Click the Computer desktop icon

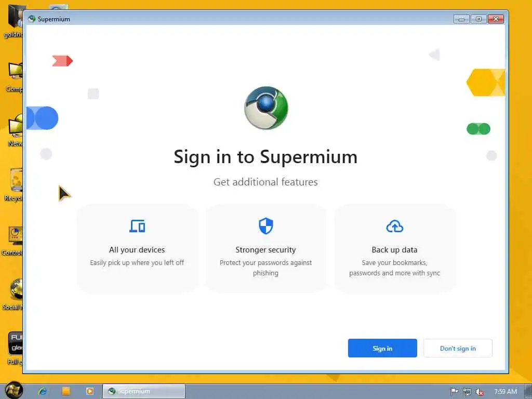[15, 77]
